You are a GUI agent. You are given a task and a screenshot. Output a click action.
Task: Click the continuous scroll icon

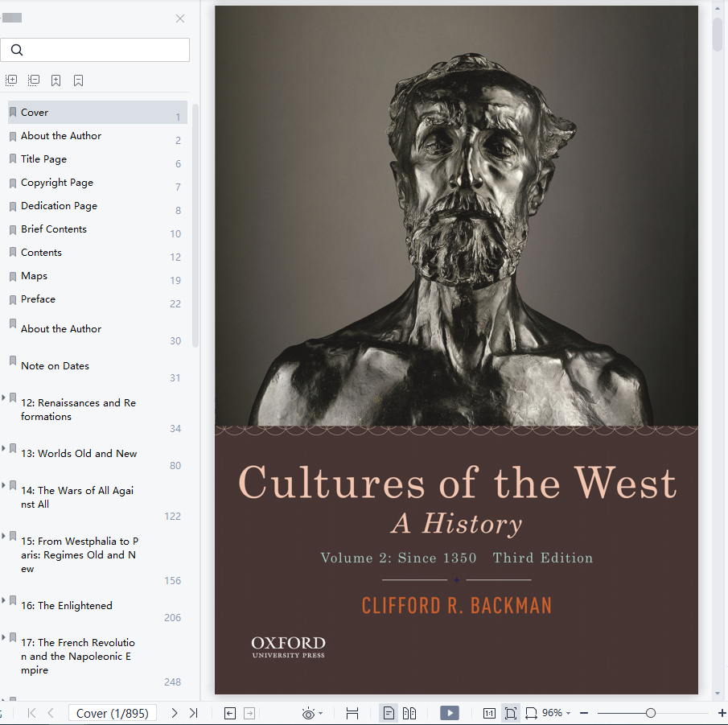point(352,713)
